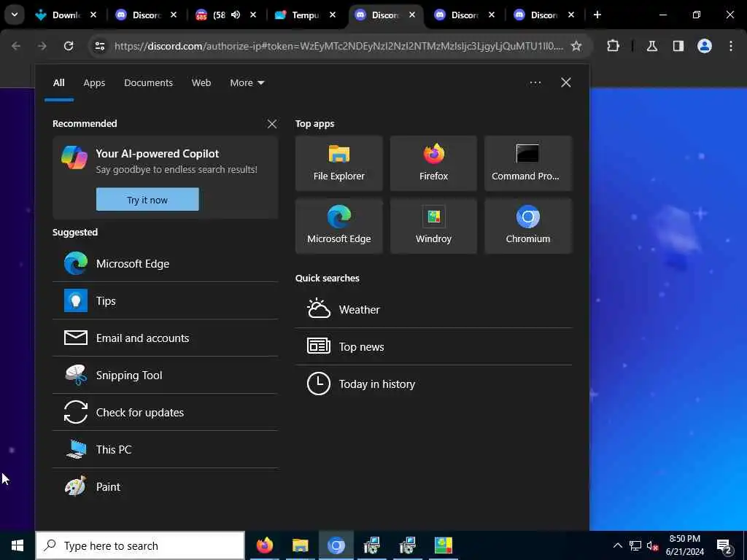The height and width of the screenshot is (560, 747).
Task: Click the discord.com address bar
Action: click(338, 46)
